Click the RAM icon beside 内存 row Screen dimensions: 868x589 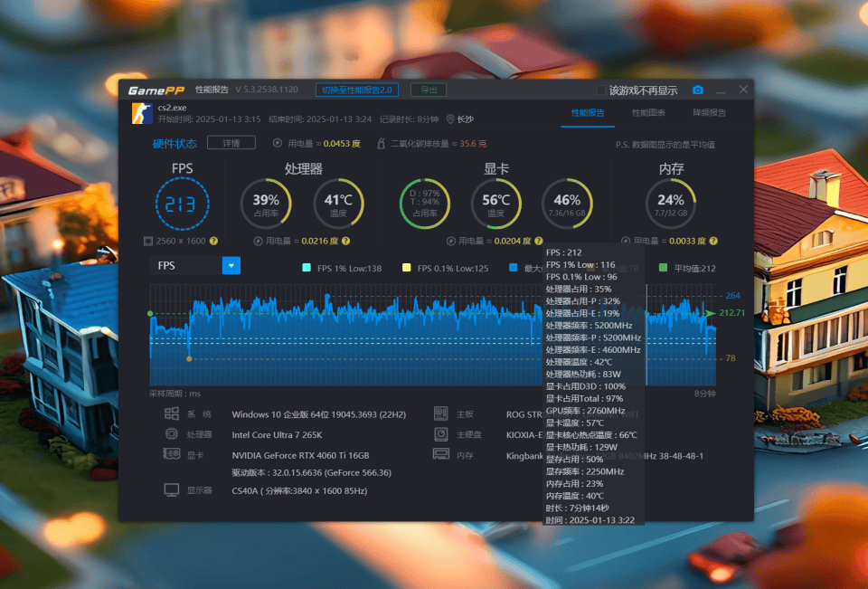tap(440, 454)
